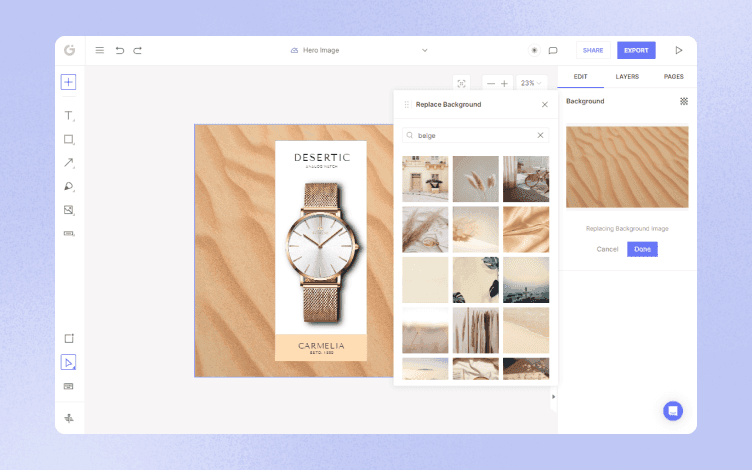Fit canvas to screen icon
The height and width of the screenshot is (470, 752).
461,83
